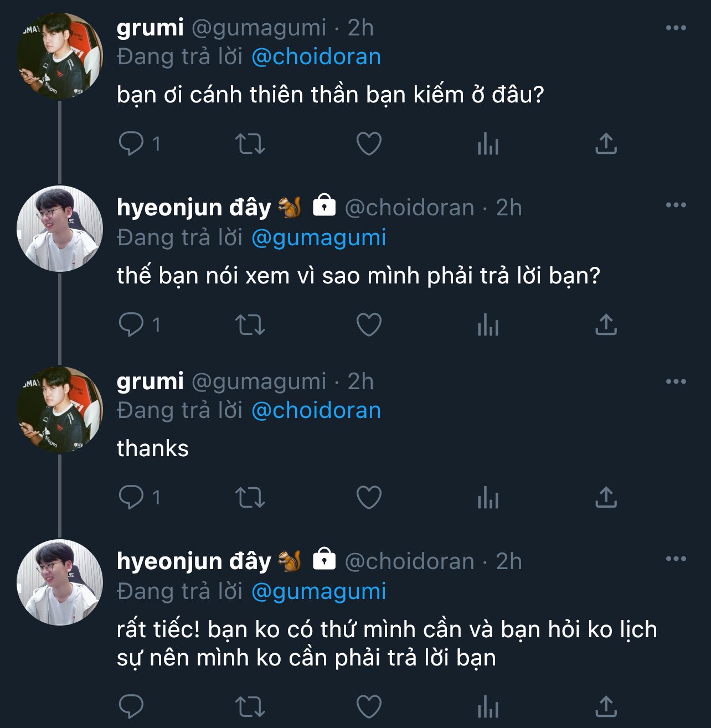Open @choidoran mention in the first tweet
The height and width of the screenshot is (728, 711).
point(316,57)
